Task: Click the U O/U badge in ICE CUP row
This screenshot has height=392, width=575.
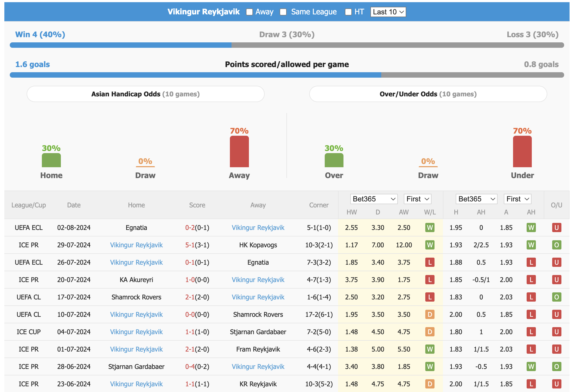Action: click(557, 332)
